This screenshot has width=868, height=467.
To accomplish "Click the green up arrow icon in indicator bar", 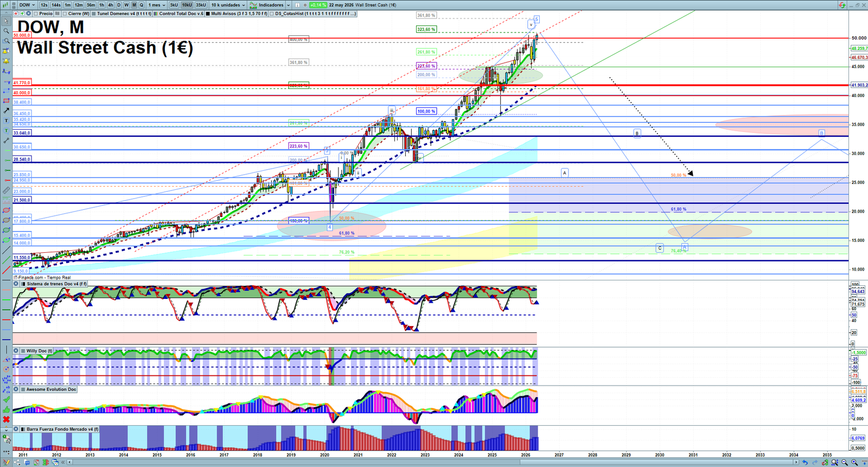I will (x=22, y=14).
